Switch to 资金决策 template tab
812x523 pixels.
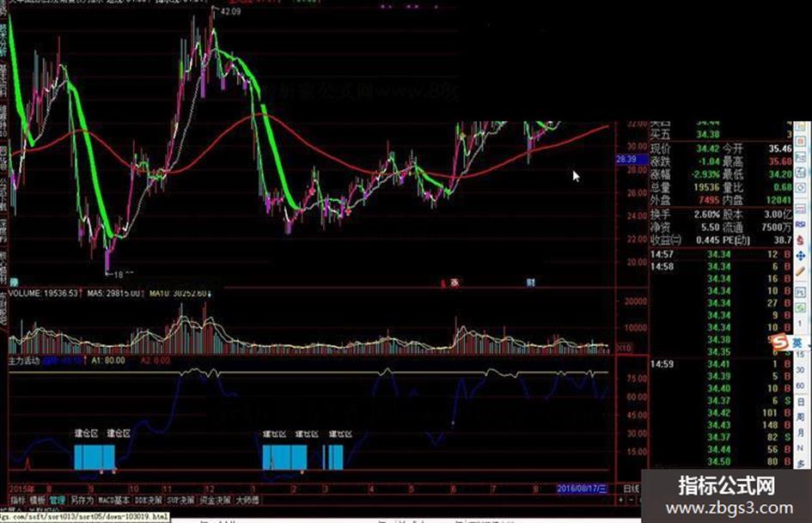[x=215, y=500]
